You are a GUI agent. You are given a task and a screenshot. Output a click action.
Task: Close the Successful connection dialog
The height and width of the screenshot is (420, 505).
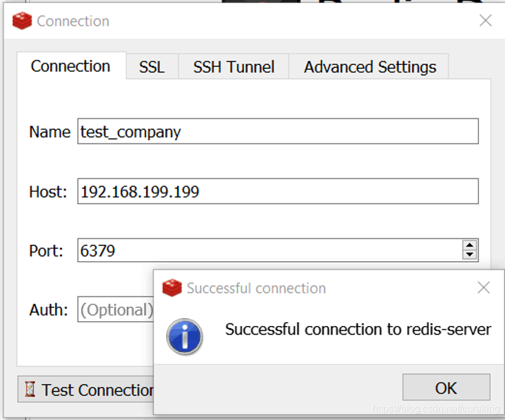point(484,288)
